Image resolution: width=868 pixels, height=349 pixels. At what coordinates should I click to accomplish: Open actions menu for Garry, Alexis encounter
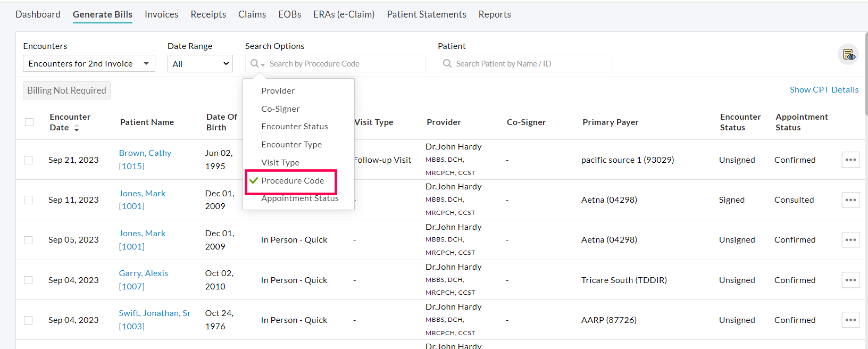(850, 279)
